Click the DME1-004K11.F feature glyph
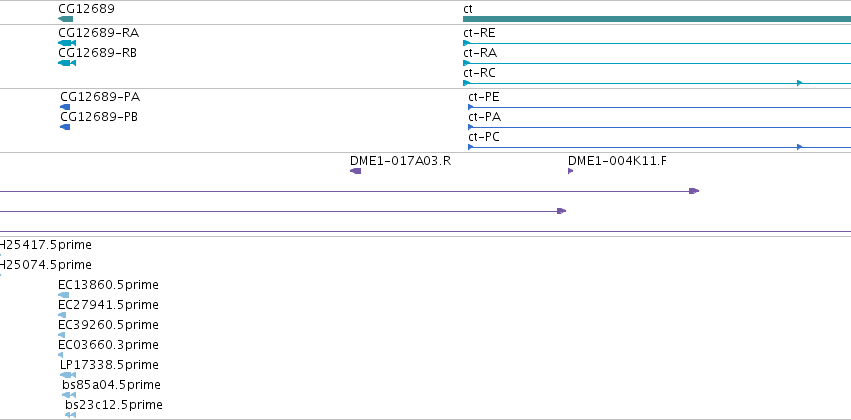This screenshot has width=851, height=420. [x=570, y=171]
